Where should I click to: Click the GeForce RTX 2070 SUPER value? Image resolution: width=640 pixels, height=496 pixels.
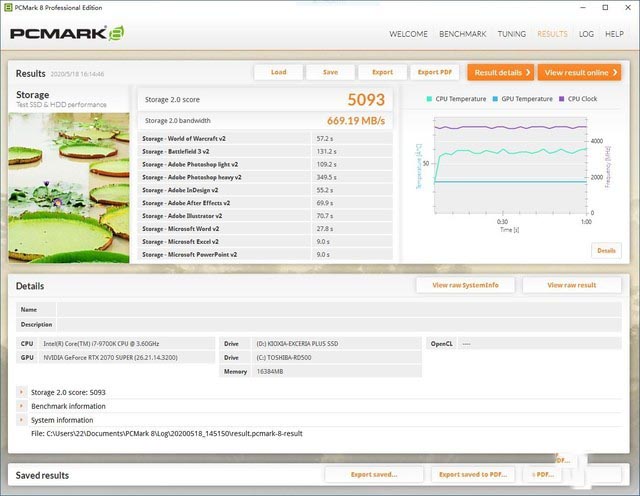[x=110, y=358]
